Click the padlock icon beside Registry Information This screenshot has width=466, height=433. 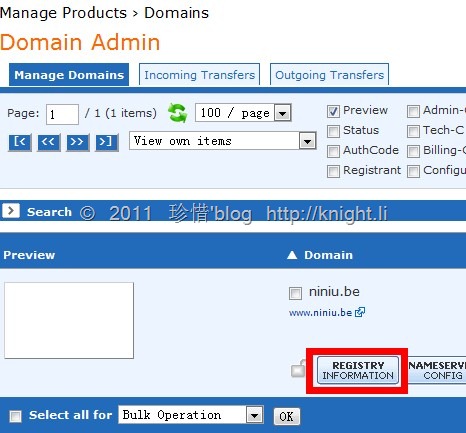click(x=298, y=369)
